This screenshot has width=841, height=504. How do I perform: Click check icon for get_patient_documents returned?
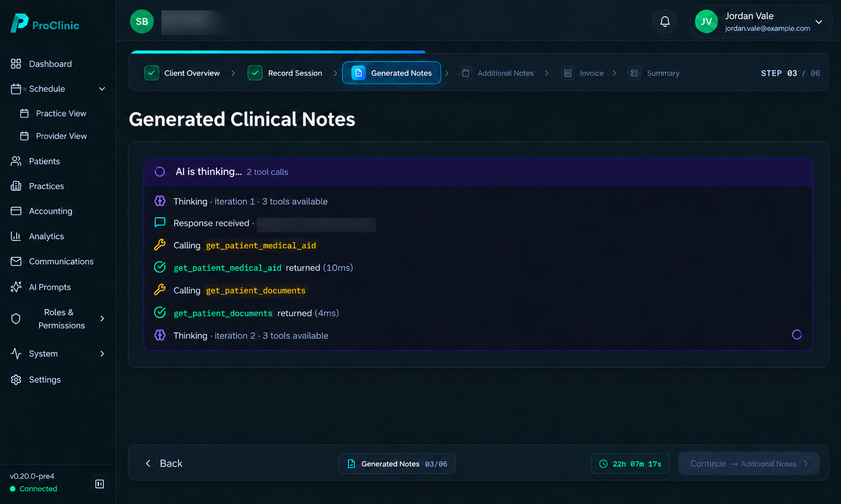[x=160, y=313]
